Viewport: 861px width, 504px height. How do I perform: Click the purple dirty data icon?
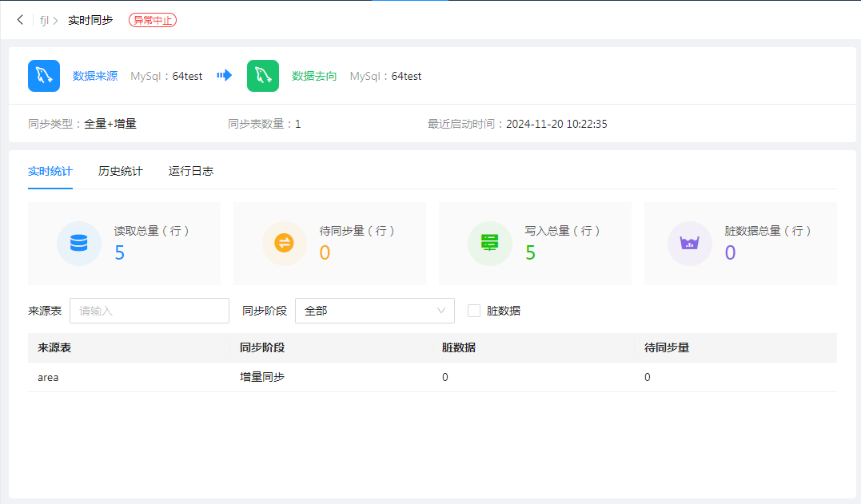(x=689, y=243)
